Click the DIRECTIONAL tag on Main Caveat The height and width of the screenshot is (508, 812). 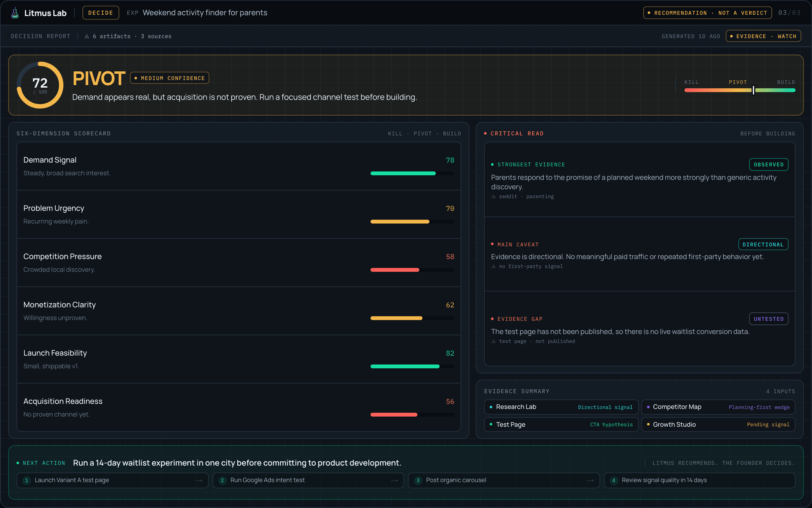tap(763, 245)
